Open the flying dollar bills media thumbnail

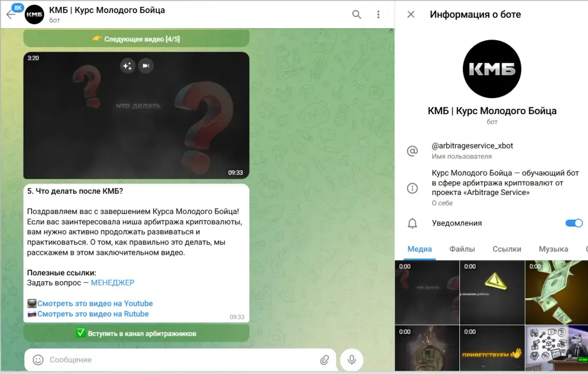556,293
